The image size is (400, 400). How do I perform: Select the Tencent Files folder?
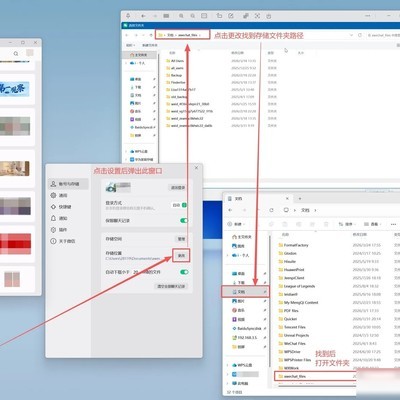click(292, 327)
